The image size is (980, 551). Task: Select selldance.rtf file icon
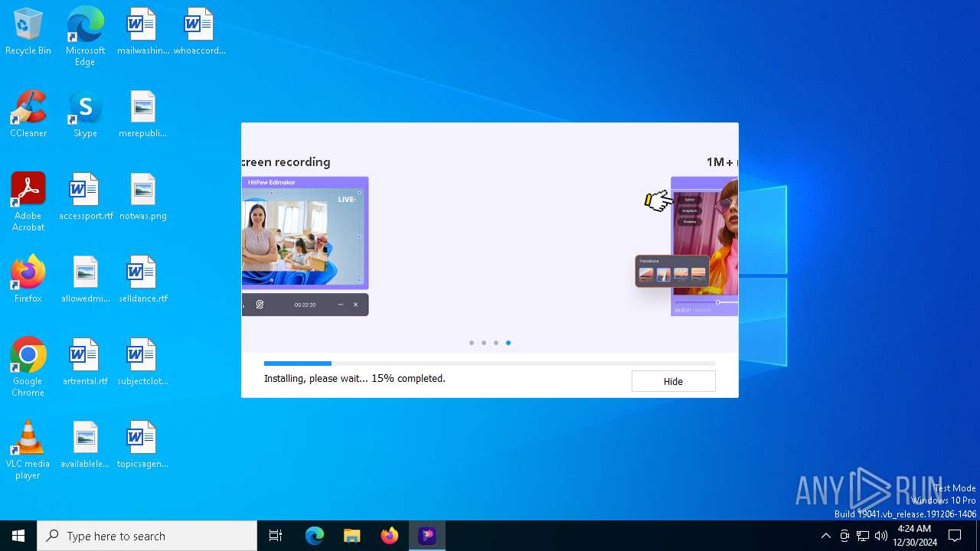click(142, 280)
